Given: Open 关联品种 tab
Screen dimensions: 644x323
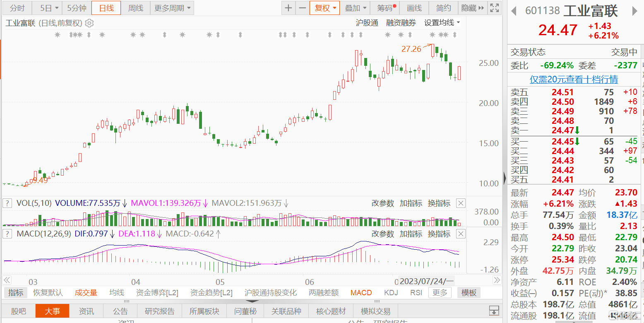Looking at the screenshot, I should (286, 311).
